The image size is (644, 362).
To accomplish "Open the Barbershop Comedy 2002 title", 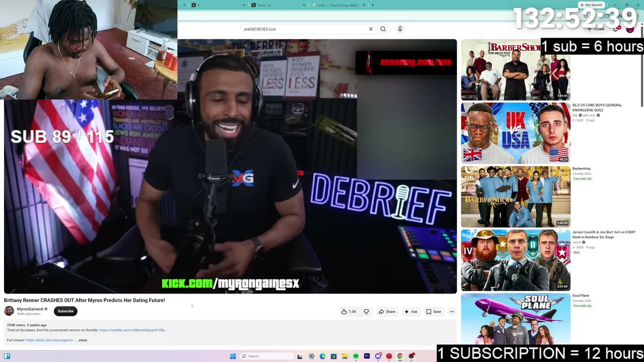I will 582,168.
